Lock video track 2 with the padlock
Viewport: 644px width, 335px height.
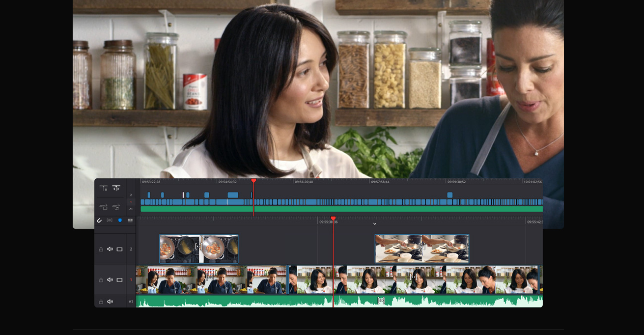coord(101,249)
